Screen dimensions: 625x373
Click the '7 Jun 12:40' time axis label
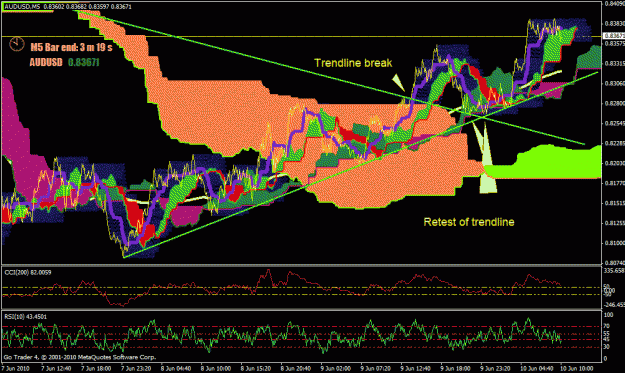point(56,369)
